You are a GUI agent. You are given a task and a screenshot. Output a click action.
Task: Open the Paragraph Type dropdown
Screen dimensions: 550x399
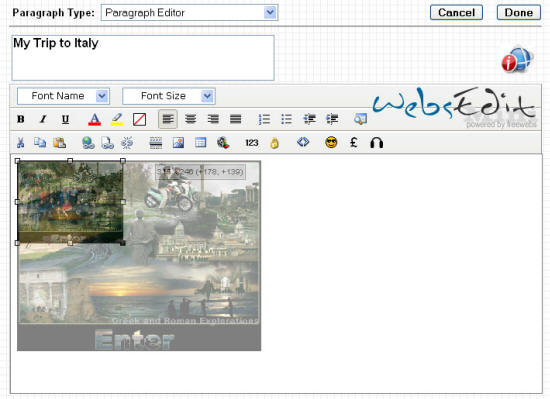(189, 13)
